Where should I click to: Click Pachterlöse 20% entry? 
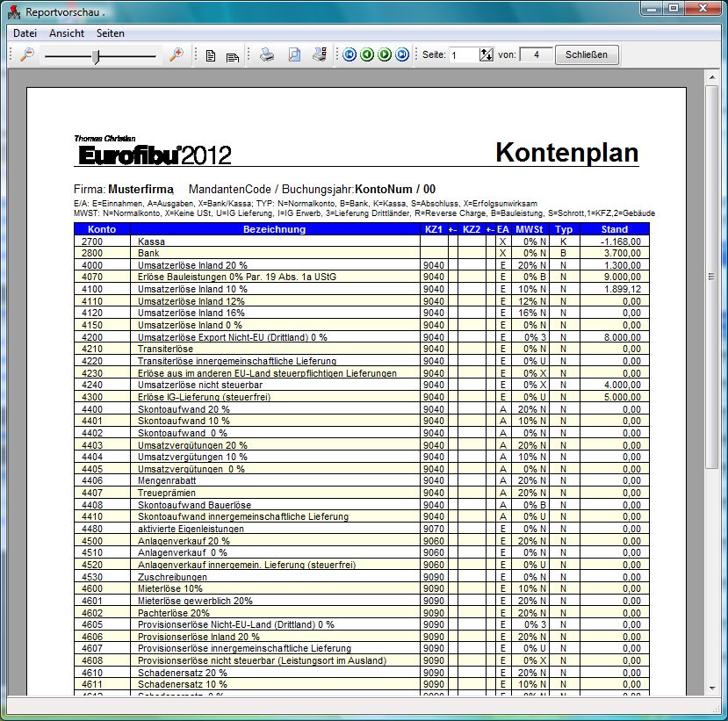pos(174,613)
